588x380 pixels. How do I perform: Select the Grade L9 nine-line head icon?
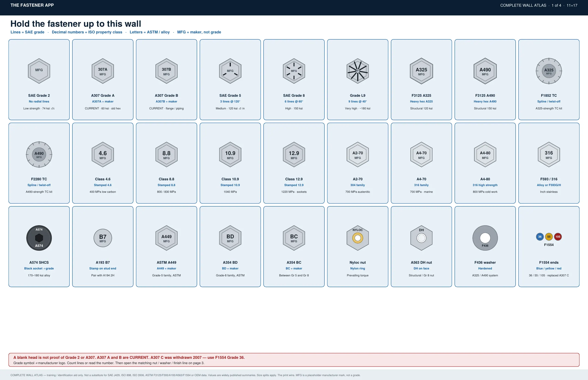coord(358,71)
